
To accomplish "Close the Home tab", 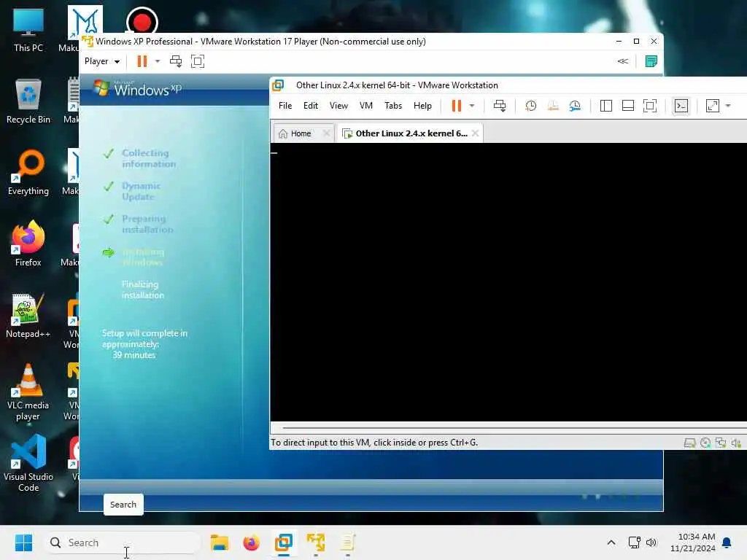I will 326,133.
